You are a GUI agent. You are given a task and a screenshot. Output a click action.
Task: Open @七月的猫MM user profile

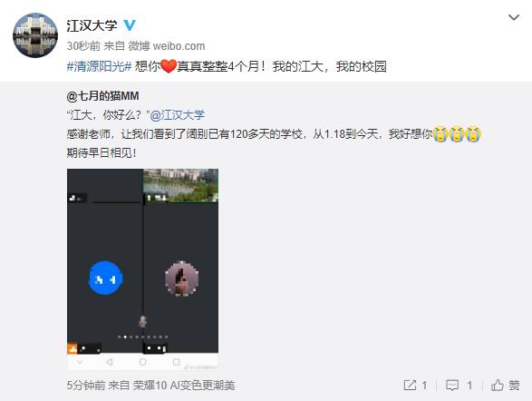[102, 96]
